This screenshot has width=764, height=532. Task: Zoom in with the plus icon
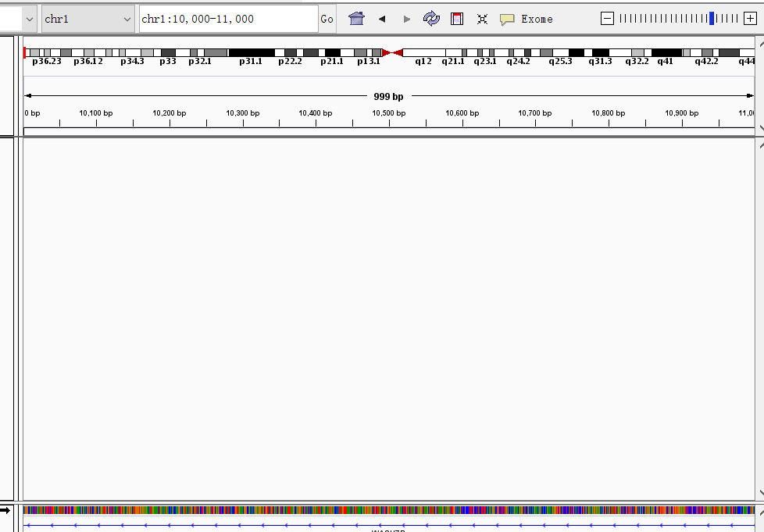pyautogui.click(x=750, y=19)
